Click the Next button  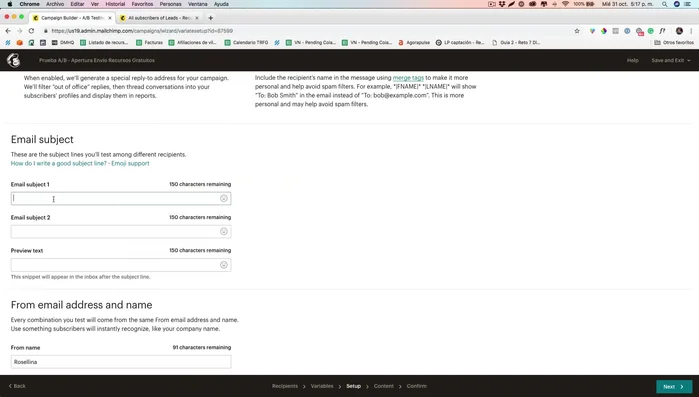pos(674,386)
